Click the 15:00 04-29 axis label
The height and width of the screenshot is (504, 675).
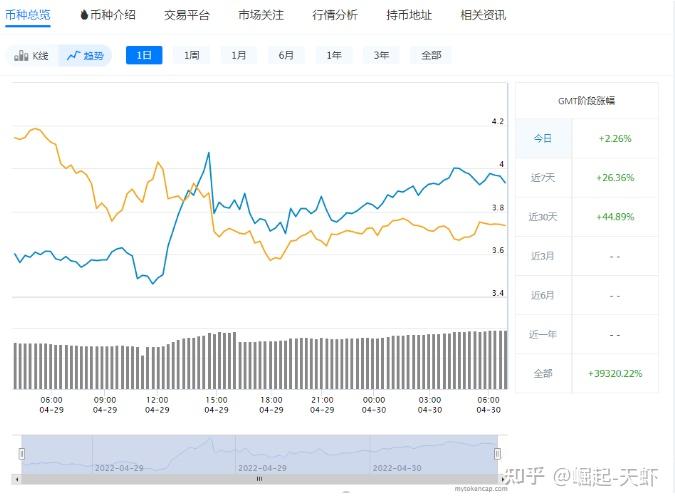[x=216, y=405]
